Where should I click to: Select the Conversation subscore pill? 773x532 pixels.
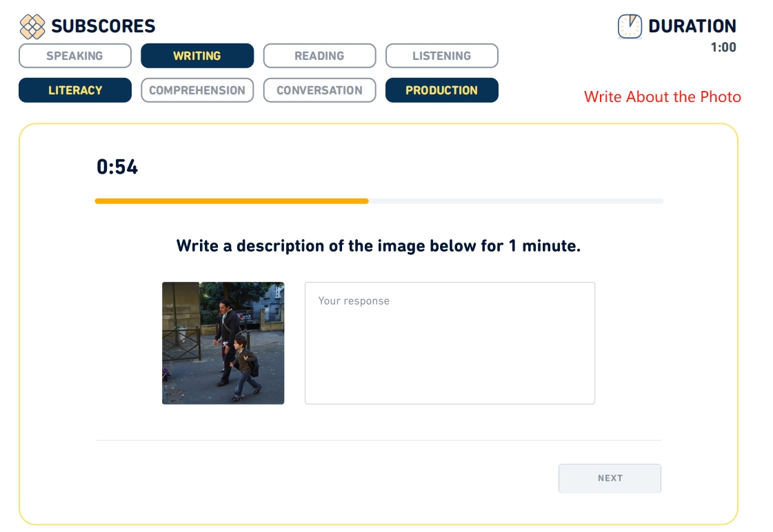[x=319, y=90]
